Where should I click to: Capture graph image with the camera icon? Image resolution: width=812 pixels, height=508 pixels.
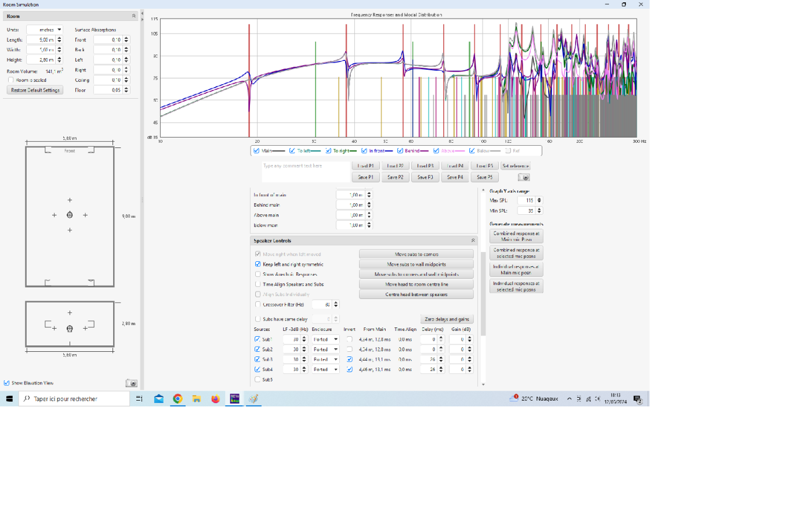pyautogui.click(x=524, y=177)
